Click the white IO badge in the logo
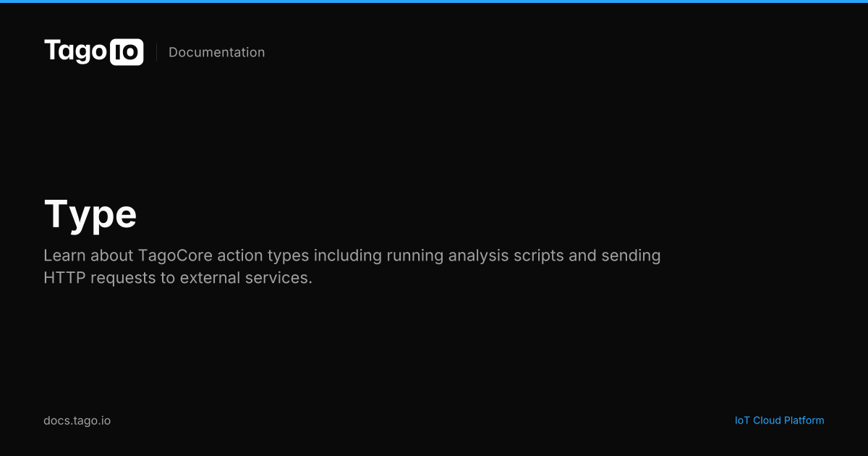This screenshot has height=456, width=868. [127, 53]
